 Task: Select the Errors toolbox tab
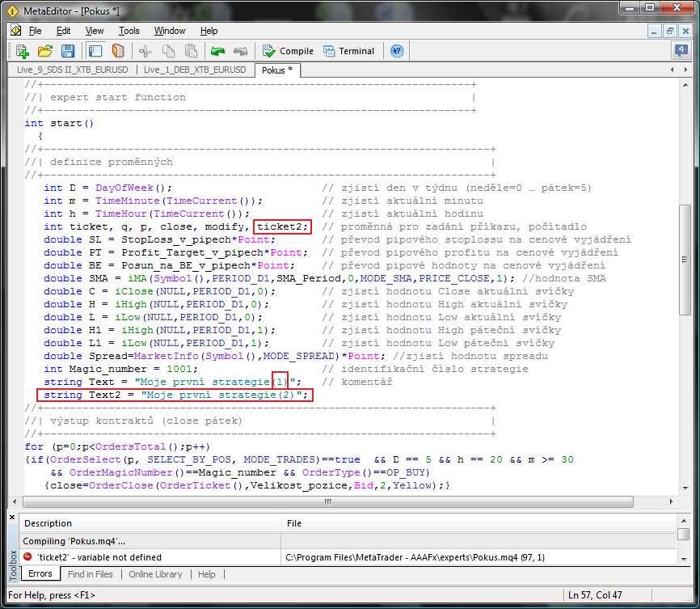40,573
